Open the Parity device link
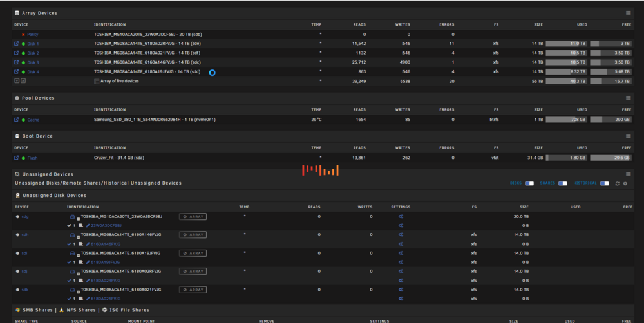644x323 pixels. (x=32, y=35)
